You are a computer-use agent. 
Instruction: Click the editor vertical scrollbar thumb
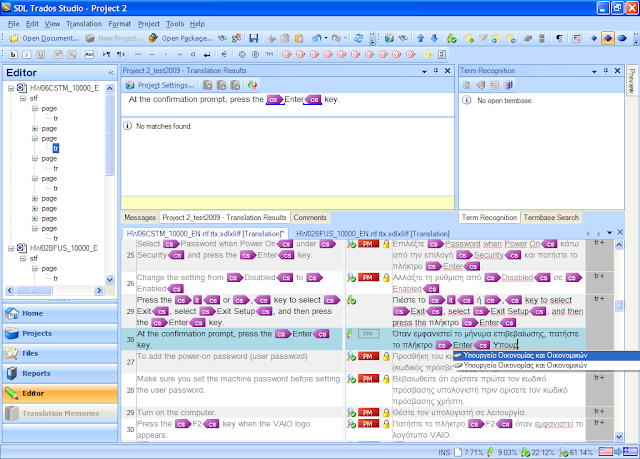[619, 306]
